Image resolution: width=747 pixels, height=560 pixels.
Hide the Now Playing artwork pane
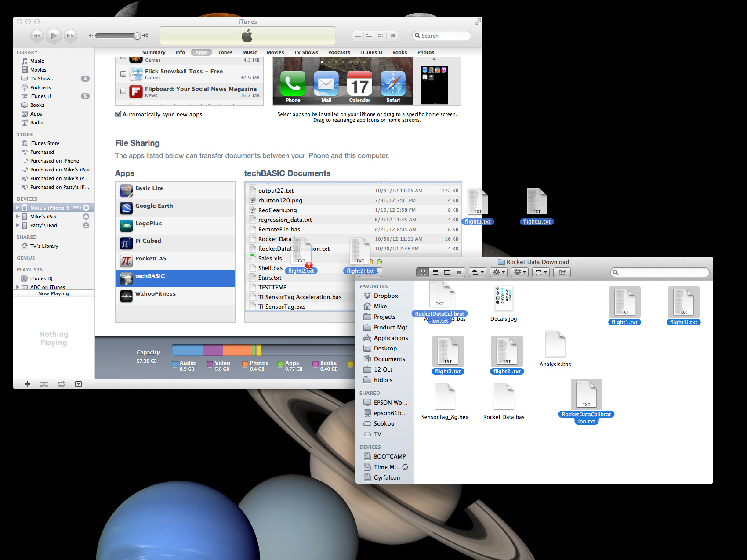[x=78, y=384]
